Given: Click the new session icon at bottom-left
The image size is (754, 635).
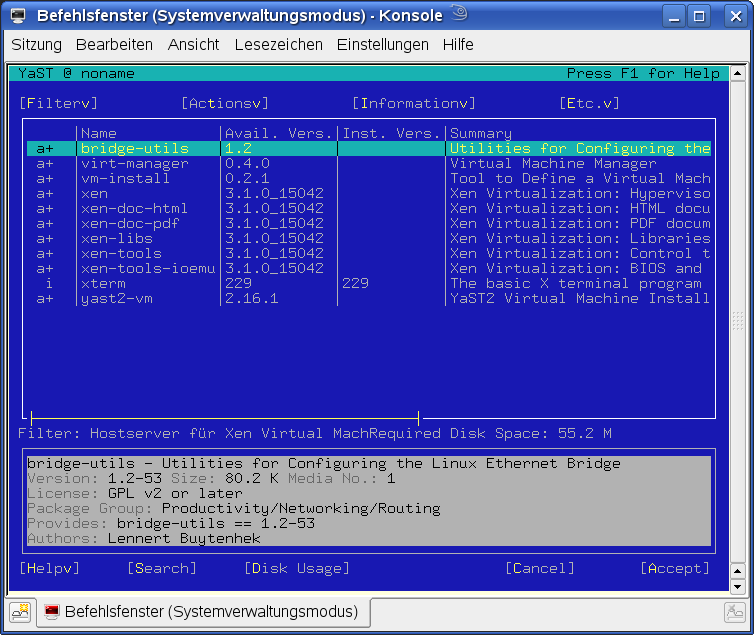Looking at the screenshot, I should (20, 612).
